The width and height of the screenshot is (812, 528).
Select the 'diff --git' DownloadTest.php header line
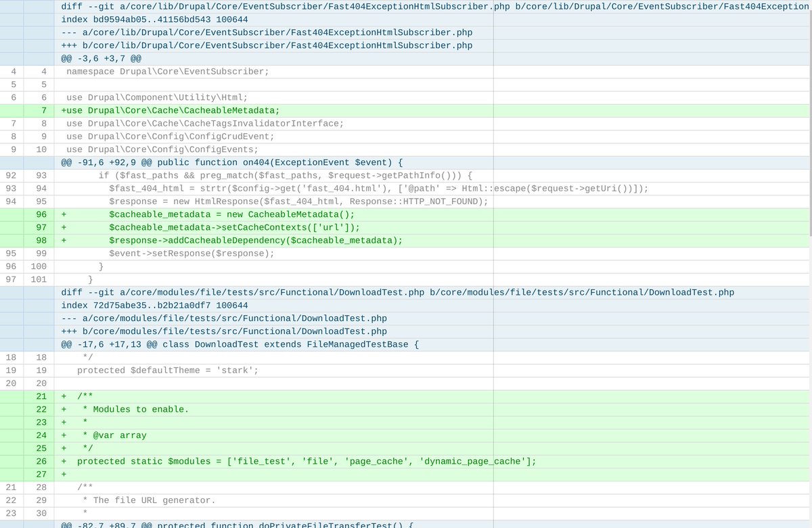click(x=397, y=292)
